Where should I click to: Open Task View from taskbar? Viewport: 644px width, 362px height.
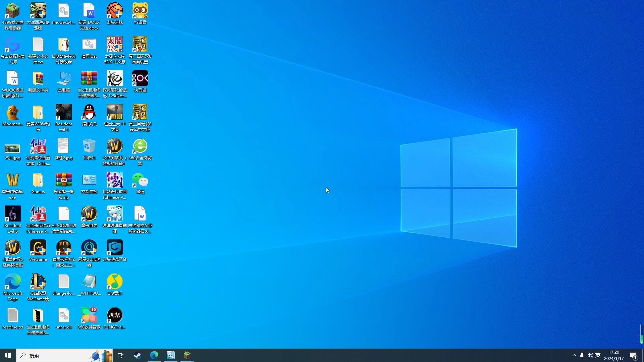coord(121,355)
